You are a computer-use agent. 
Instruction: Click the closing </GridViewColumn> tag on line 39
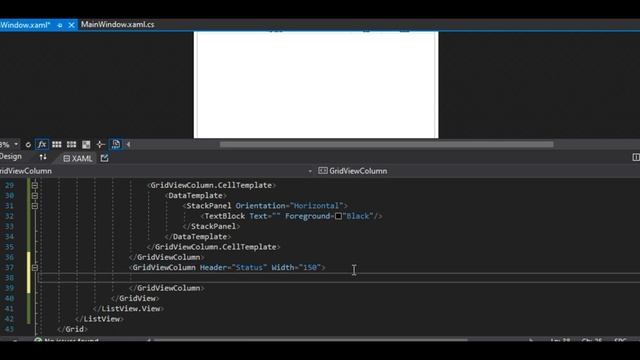tap(167, 288)
